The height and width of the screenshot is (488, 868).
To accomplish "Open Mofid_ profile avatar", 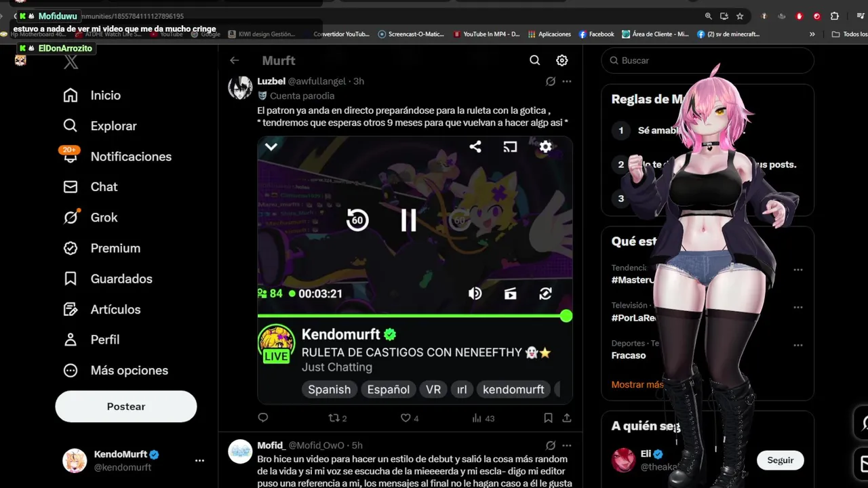I will click(240, 451).
